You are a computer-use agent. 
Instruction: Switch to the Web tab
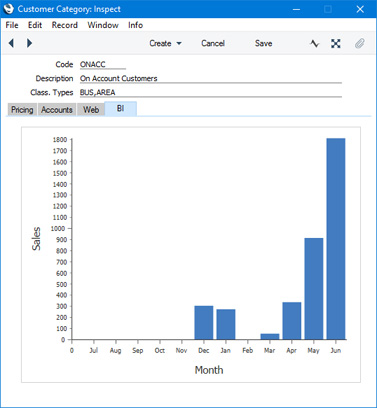(x=91, y=110)
